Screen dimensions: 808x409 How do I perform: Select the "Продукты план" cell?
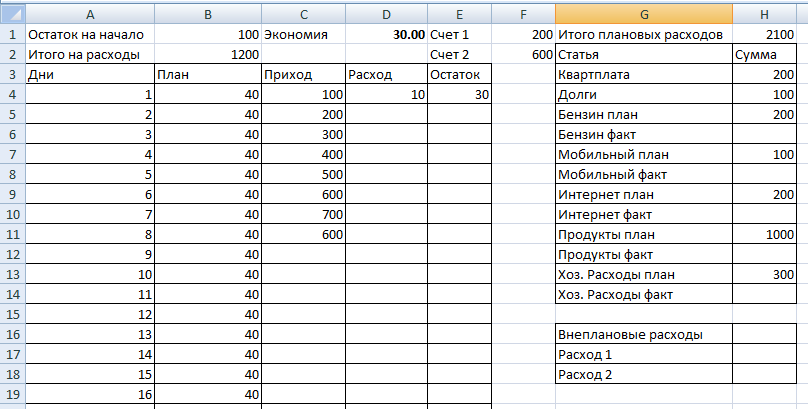(x=643, y=234)
